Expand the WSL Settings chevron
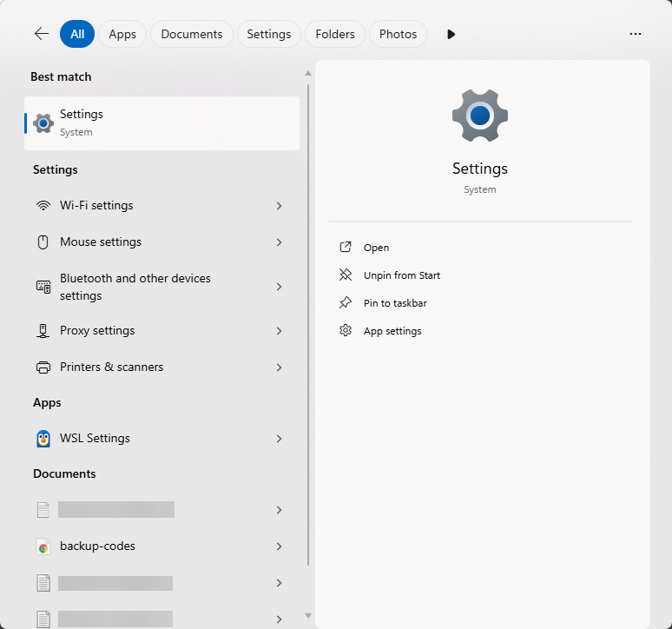The height and width of the screenshot is (629, 672). click(x=279, y=439)
